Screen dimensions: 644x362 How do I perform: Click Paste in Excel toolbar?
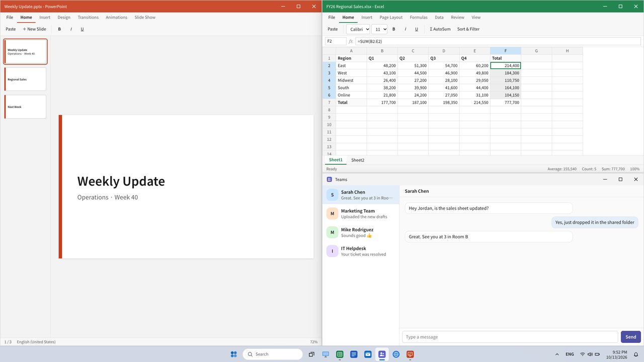click(x=333, y=29)
